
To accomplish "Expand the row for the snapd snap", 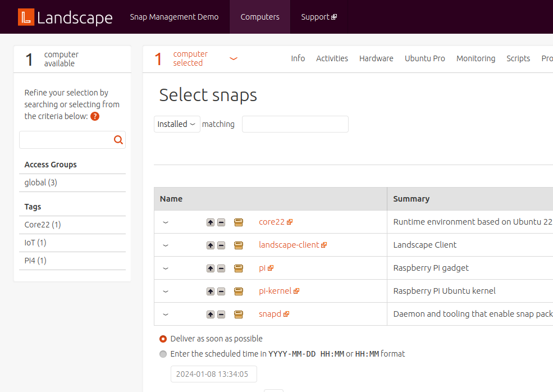I will pos(165,314).
